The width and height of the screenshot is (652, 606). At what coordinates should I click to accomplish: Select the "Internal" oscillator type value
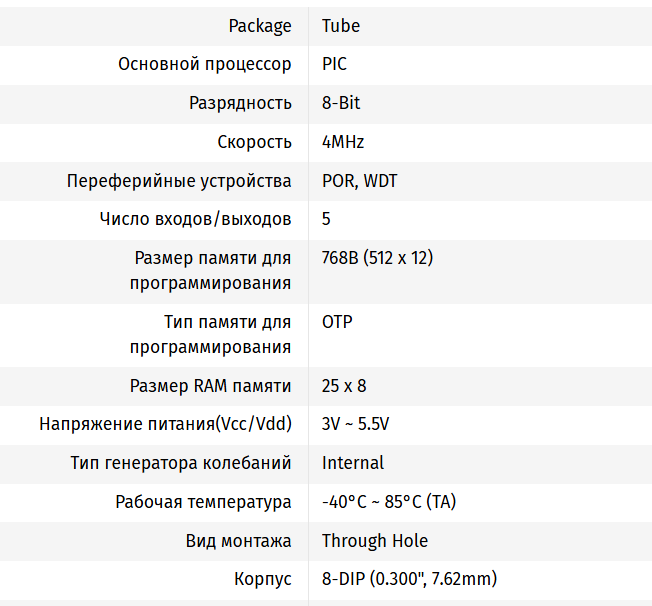353,463
